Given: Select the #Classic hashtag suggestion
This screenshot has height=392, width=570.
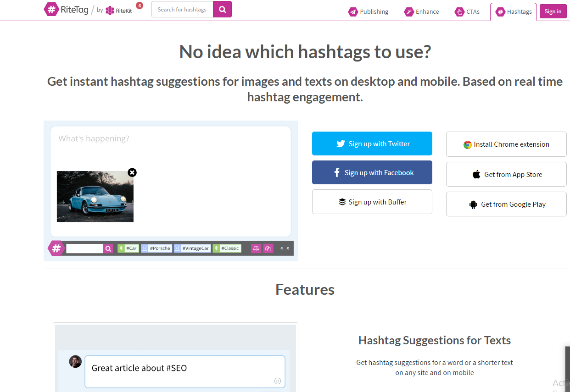Looking at the screenshot, I should coord(227,248).
